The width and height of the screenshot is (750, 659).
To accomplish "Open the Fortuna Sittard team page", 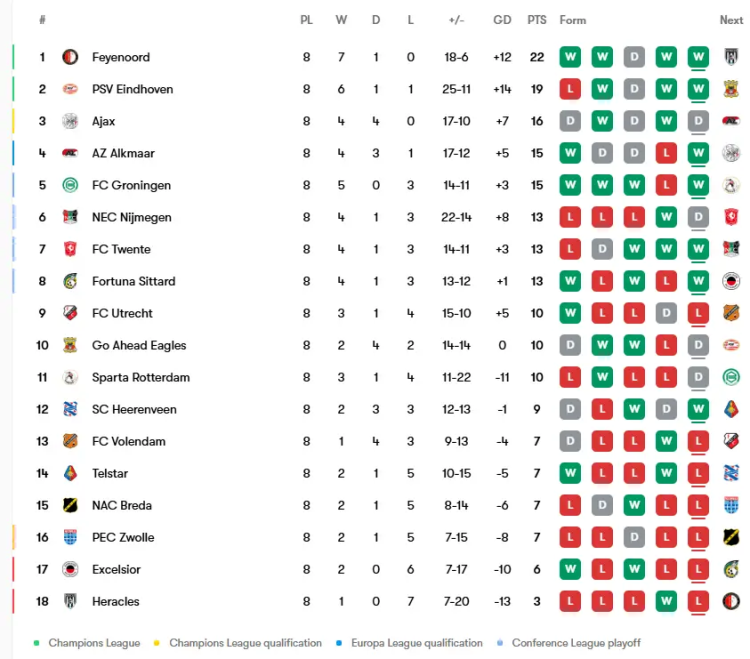I will [133, 281].
